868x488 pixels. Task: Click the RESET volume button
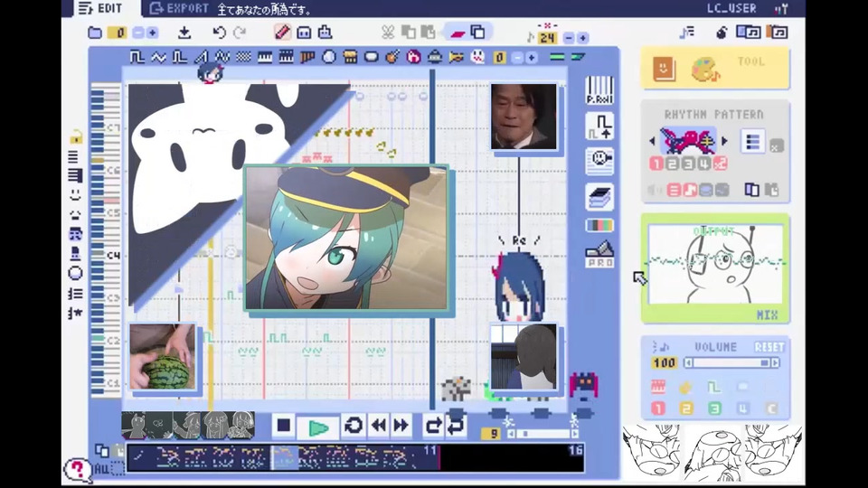click(x=769, y=347)
